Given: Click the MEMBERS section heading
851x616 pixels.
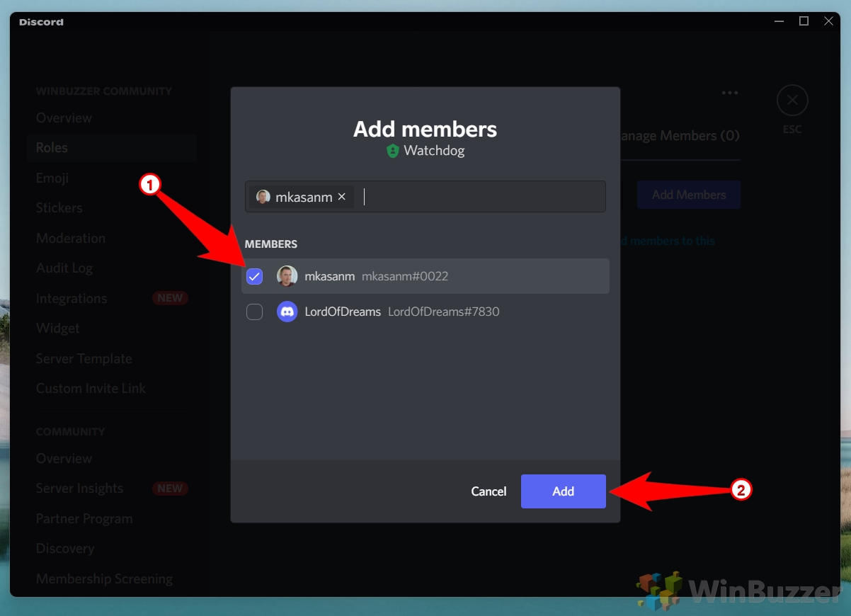Looking at the screenshot, I should click(271, 244).
